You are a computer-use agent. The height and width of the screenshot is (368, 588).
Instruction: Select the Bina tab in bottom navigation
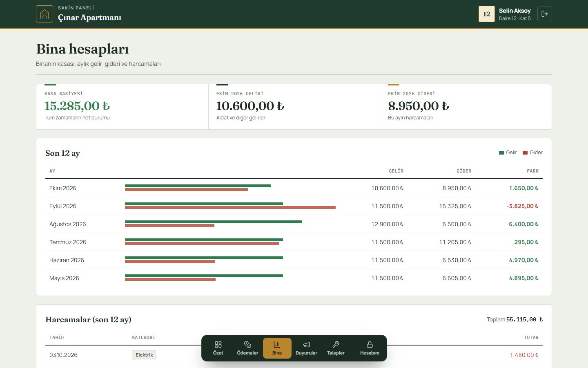pos(277,348)
